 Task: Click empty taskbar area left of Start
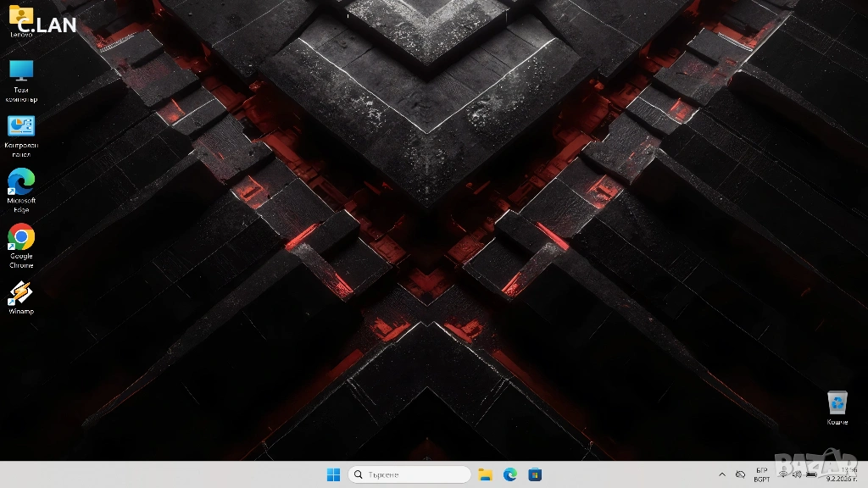click(170, 474)
